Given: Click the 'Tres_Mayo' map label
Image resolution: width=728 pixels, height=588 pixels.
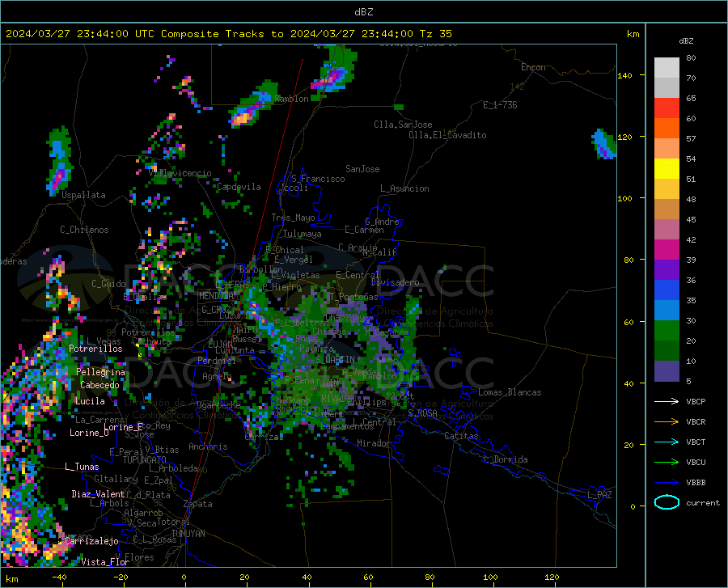Looking at the screenshot, I should [x=293, y=218].
